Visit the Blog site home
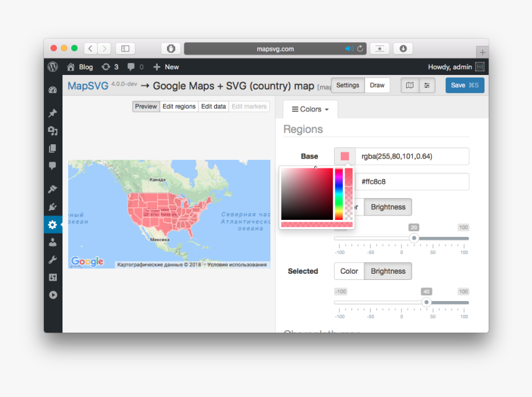The width and height of the screenshot is (532, 397). 80,67
